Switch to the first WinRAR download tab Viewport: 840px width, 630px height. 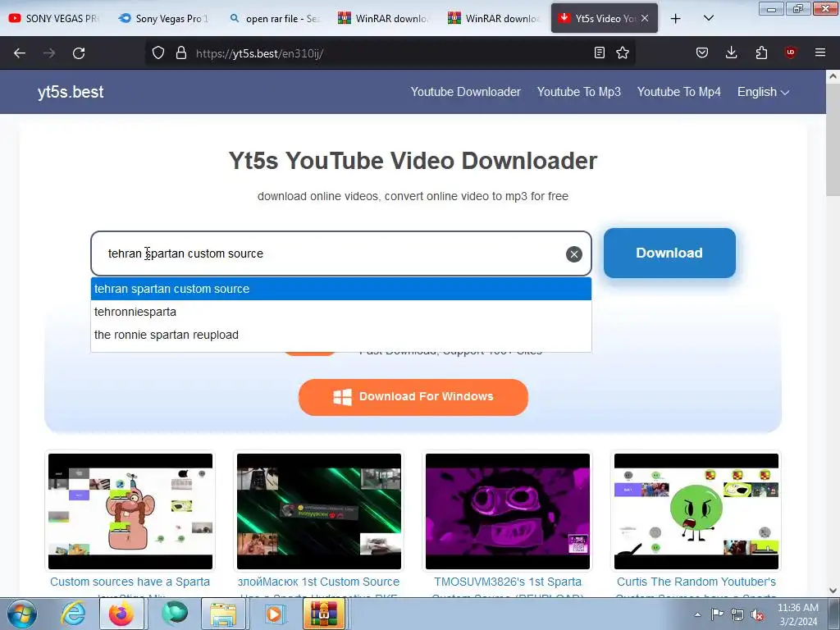pyautogui.click(x=384, y=18)
